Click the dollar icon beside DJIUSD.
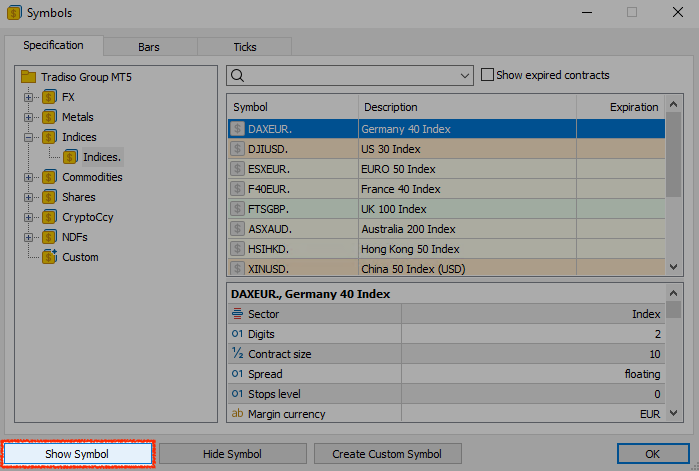The width and height of the screenshot is (699, 471). tap(237, 149)
